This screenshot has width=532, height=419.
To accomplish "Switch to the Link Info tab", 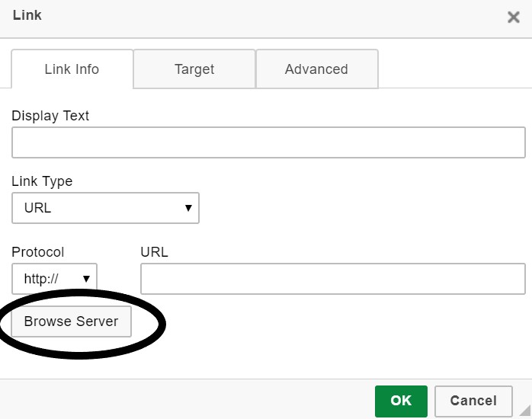I will pyautogui.click(x=72, y=69).
